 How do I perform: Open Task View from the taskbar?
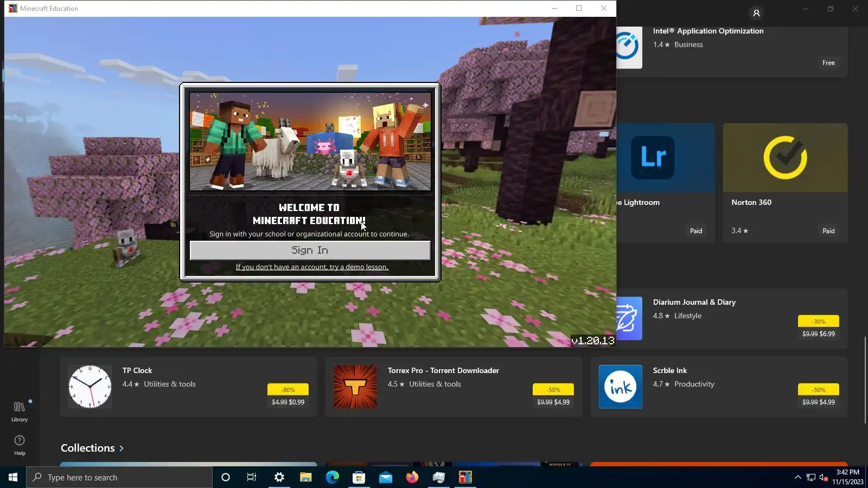click(252, 477)
